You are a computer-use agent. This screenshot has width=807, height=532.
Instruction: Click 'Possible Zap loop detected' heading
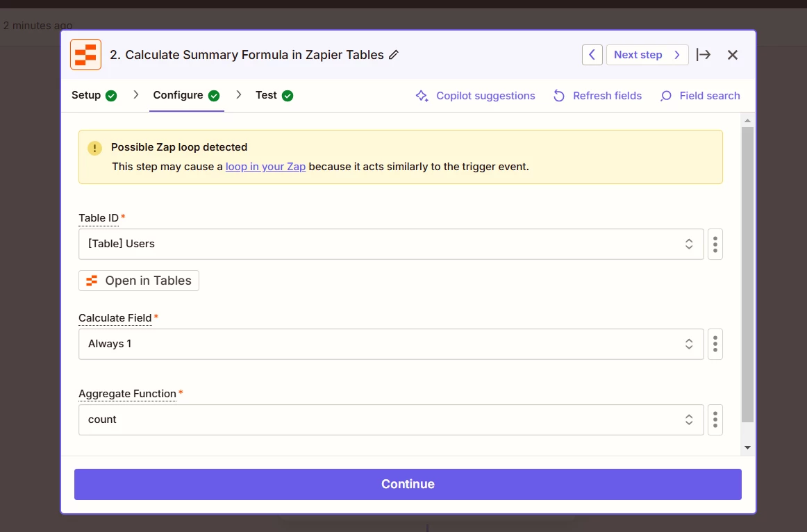(x=179, y=147)
